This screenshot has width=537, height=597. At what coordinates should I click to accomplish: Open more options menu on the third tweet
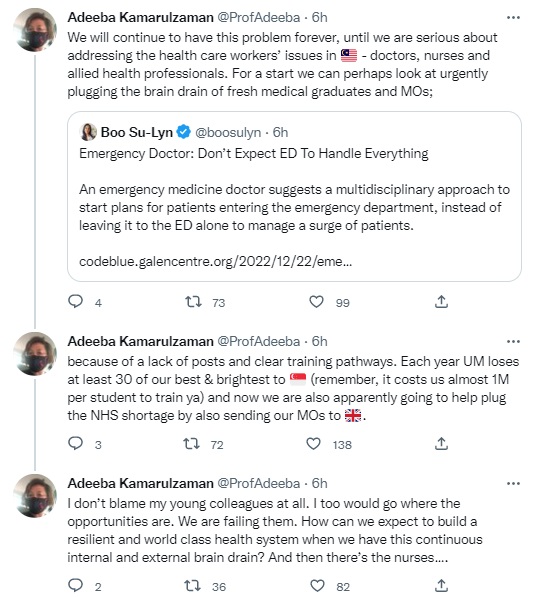[513, 484]
